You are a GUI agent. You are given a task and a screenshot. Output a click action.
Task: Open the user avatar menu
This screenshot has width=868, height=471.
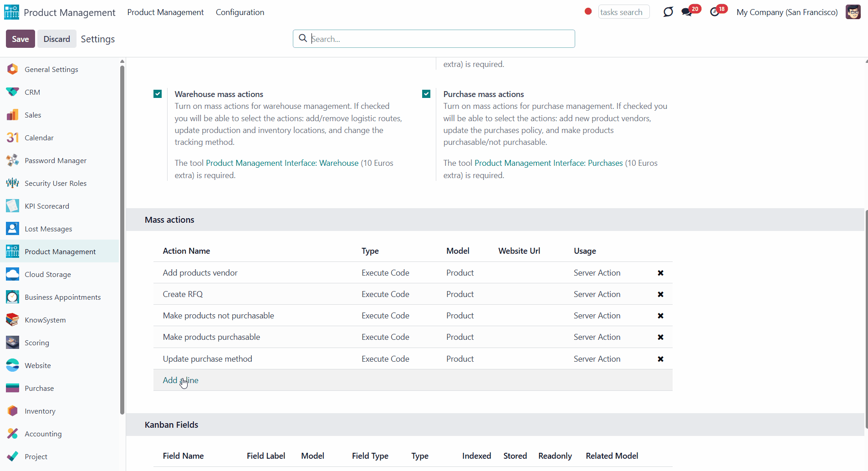[x=853, y=12]
